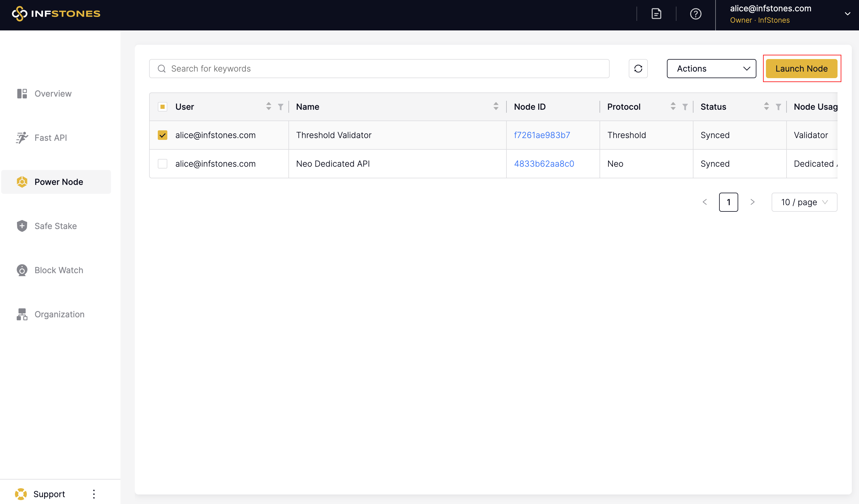This screenshot has width=859, height=504.
Task: Open Block Watch from the sidebar
Action: coord(59,270)
